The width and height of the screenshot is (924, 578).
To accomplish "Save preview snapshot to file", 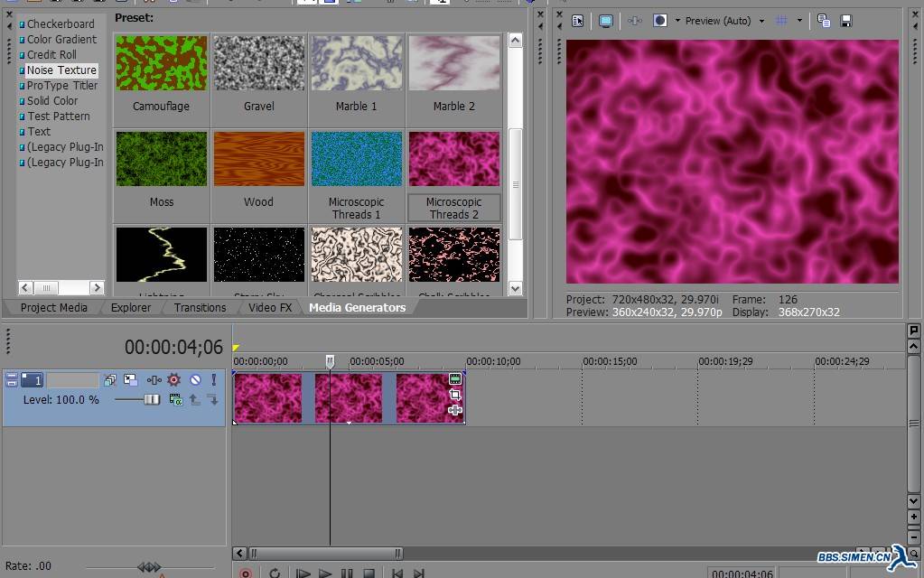I will (846, 21).
